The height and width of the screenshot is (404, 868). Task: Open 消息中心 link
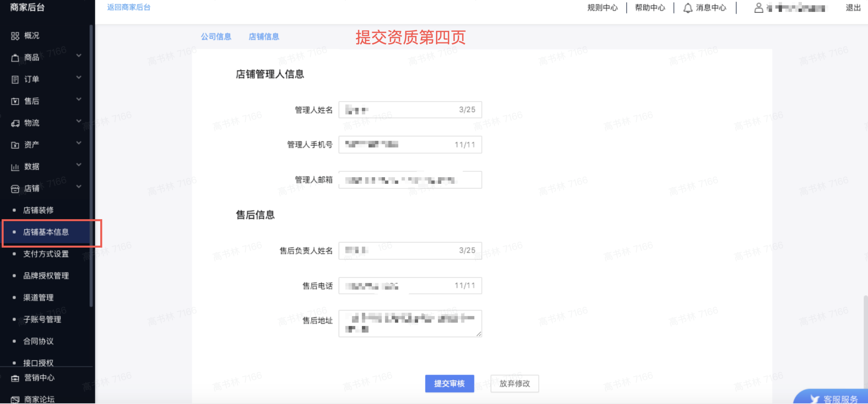pyautogui.click(x=711, y=8)
